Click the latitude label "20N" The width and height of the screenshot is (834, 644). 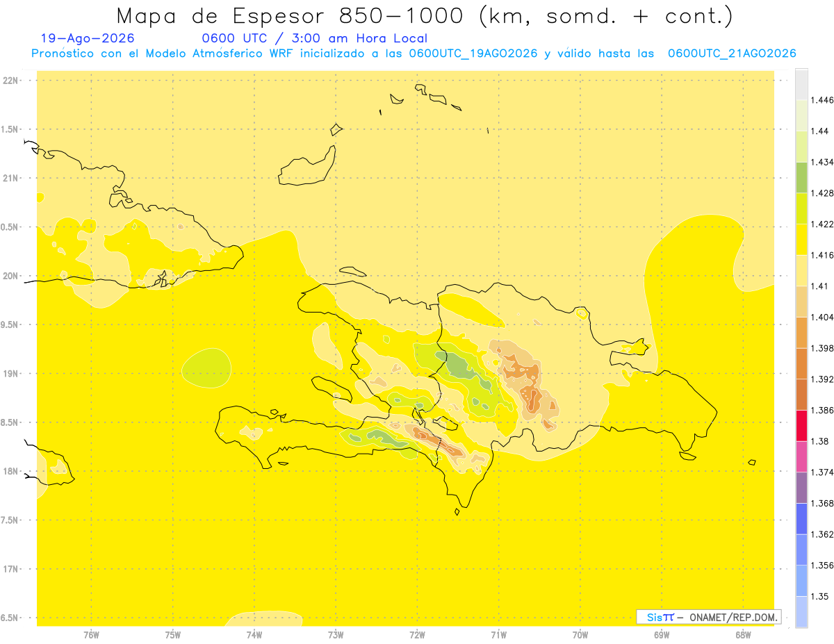click(12, 276)
